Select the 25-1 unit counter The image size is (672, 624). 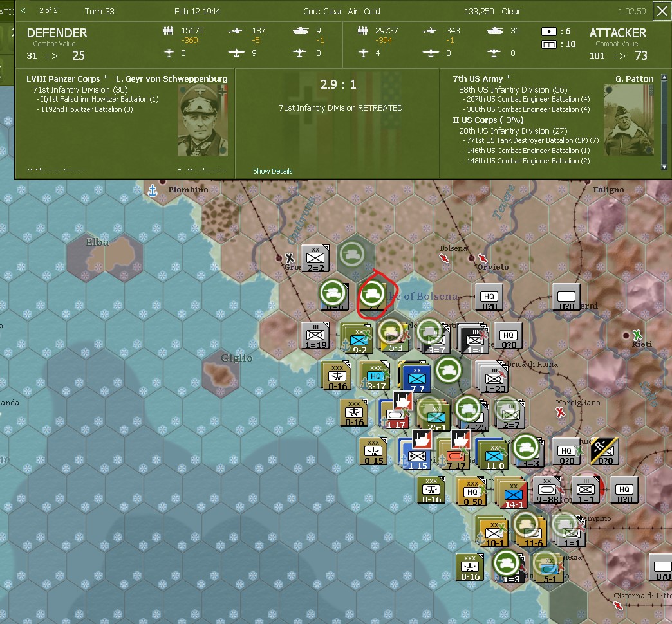pos(435,417)
